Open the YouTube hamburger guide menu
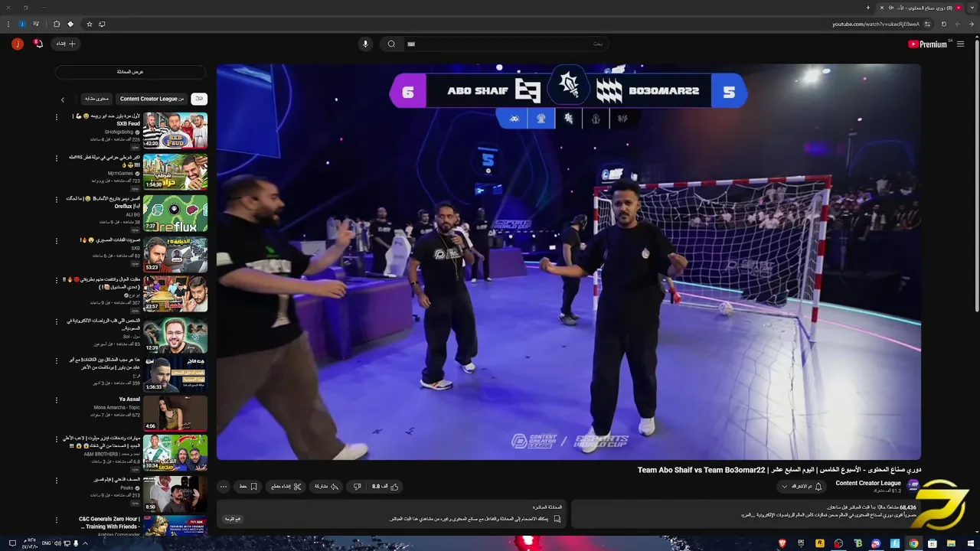 (x=960, y=44)
